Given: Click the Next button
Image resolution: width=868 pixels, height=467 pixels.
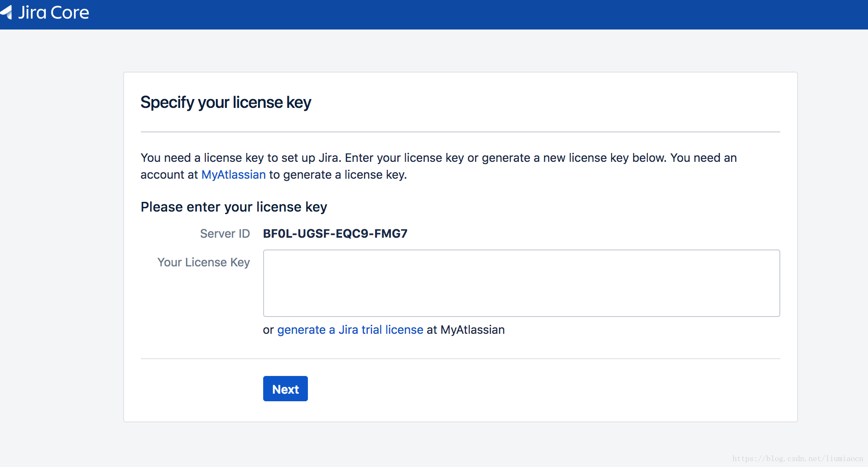Looking at the screenshot, I should (x=286, y=389).
